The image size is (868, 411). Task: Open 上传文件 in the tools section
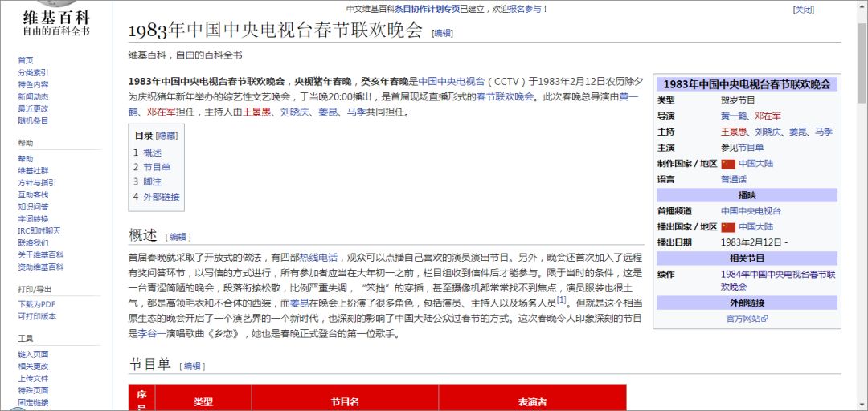(x=33, y=378)
